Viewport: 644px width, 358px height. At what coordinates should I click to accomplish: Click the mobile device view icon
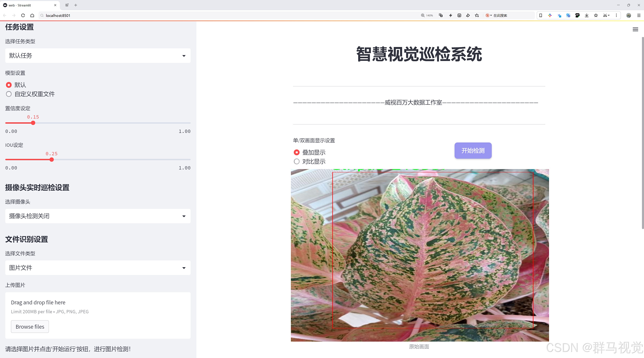541,16
